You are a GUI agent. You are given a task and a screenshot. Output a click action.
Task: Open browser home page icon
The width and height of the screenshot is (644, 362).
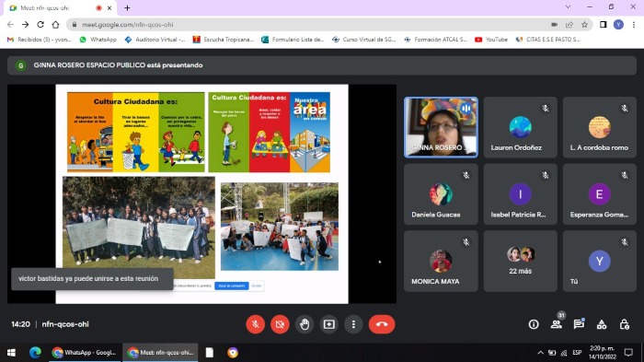pyautogui.click(x=55, y=25)
